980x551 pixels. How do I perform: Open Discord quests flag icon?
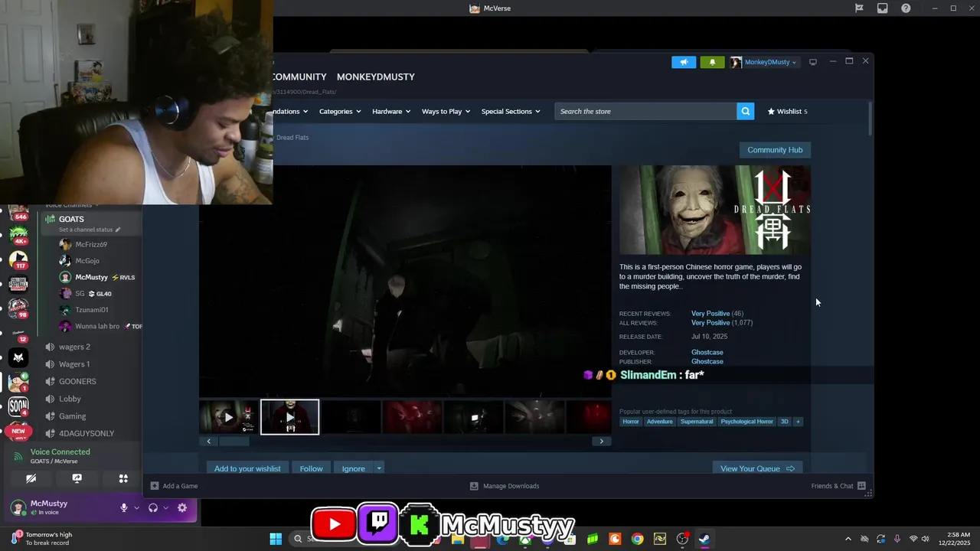859,8
